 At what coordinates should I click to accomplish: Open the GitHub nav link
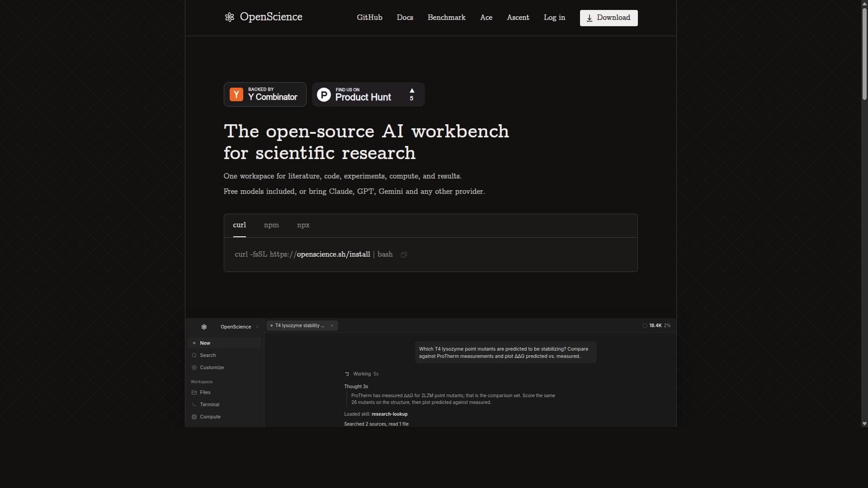point(369,18)
